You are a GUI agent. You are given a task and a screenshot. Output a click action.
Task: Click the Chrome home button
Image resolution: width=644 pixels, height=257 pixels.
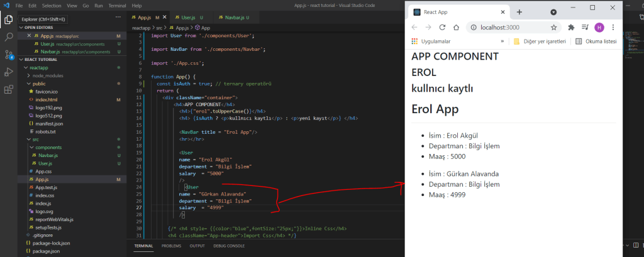pyautogui.click(x=457, y=28)
